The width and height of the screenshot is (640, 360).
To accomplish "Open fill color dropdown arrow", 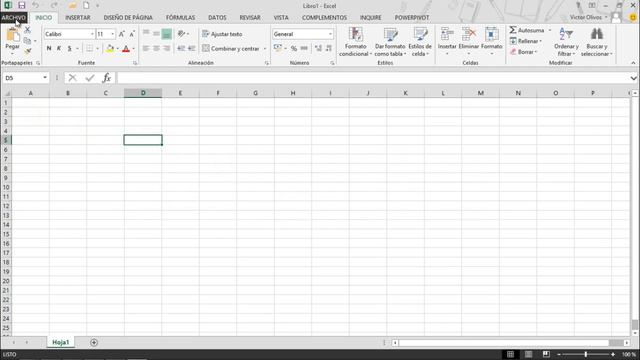I will pos(118,49).
